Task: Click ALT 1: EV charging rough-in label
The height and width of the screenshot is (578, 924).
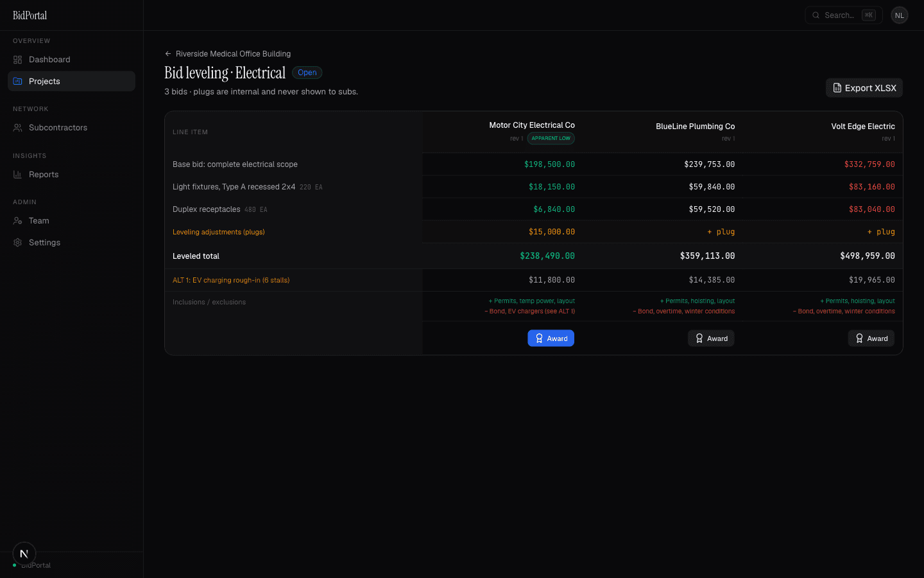Action: tap(231, 280)
